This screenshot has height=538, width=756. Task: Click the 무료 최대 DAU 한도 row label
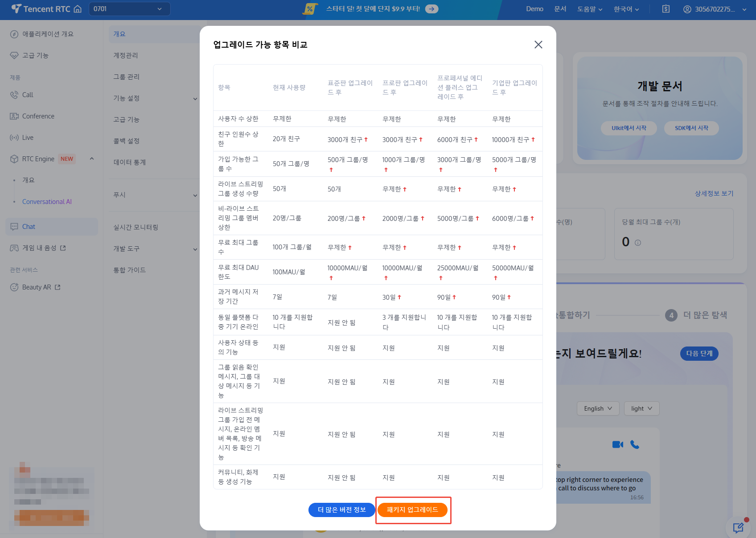click(238, 272)
